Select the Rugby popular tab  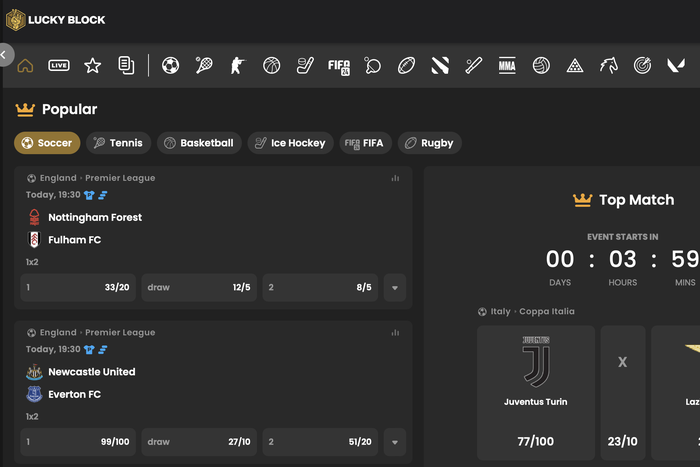point(428,143)
